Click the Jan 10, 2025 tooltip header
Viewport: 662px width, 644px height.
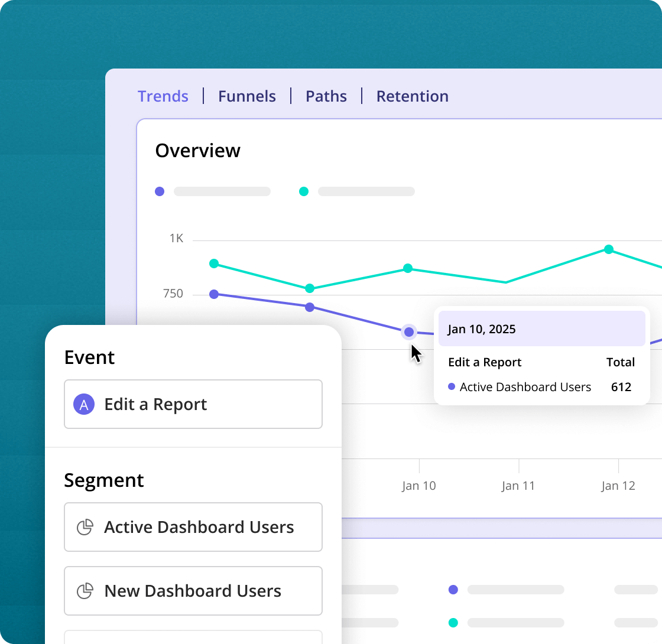click(x=541, y=329)
